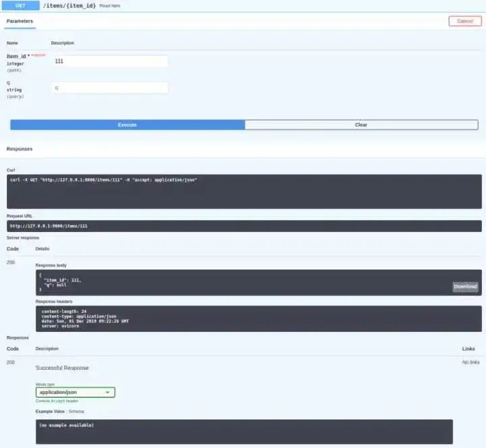Download the response body
The height and width of the screenshot is (448, 486).
pos(465,287)
